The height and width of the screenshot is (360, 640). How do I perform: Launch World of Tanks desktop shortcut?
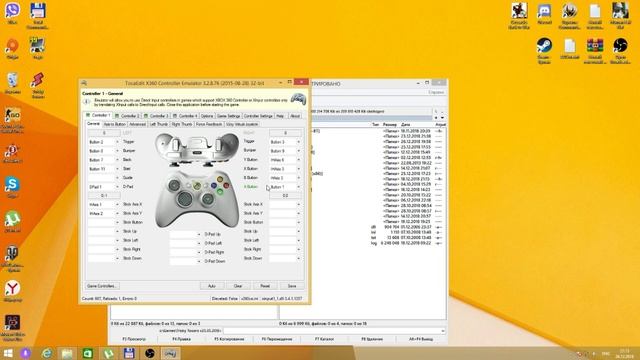12,255
